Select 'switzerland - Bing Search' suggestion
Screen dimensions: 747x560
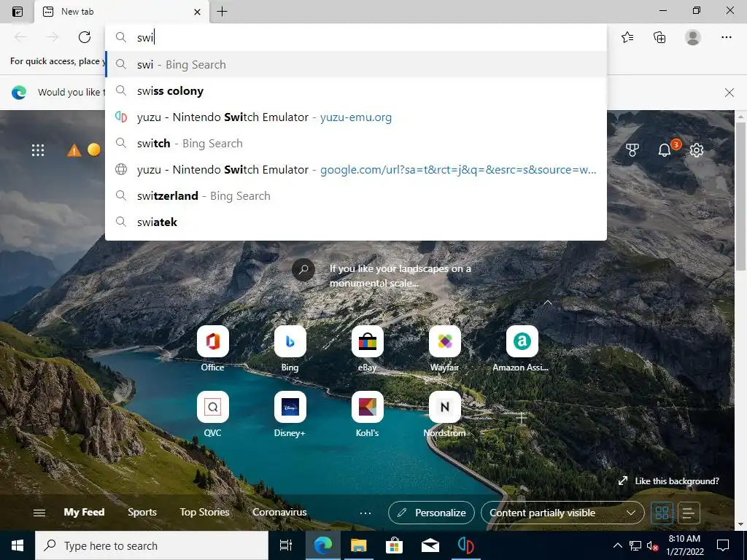click(356, 195)
